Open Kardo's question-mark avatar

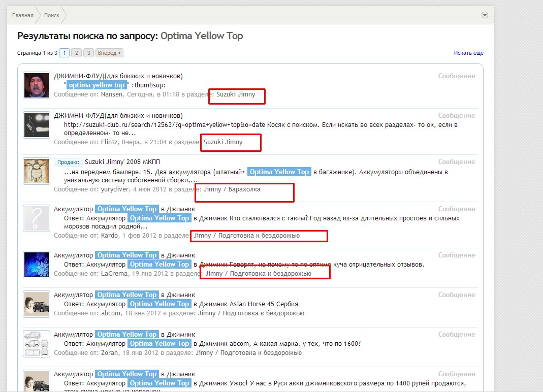pos(37,218)
